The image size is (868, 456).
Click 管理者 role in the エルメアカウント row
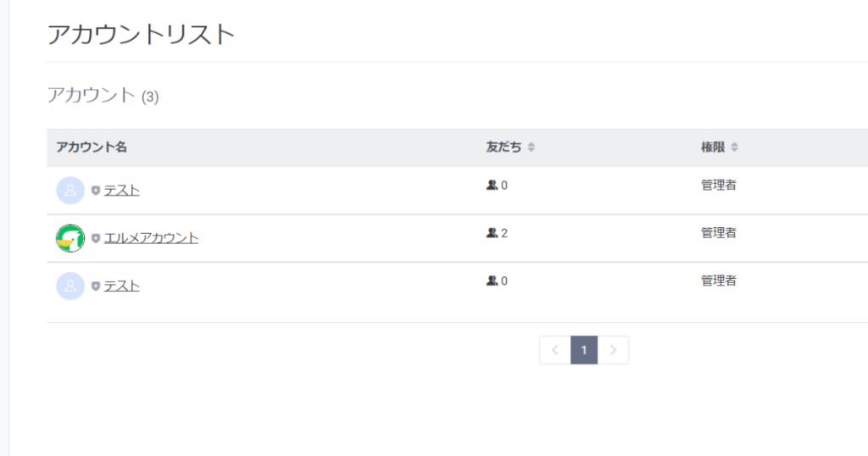point(719,233)
